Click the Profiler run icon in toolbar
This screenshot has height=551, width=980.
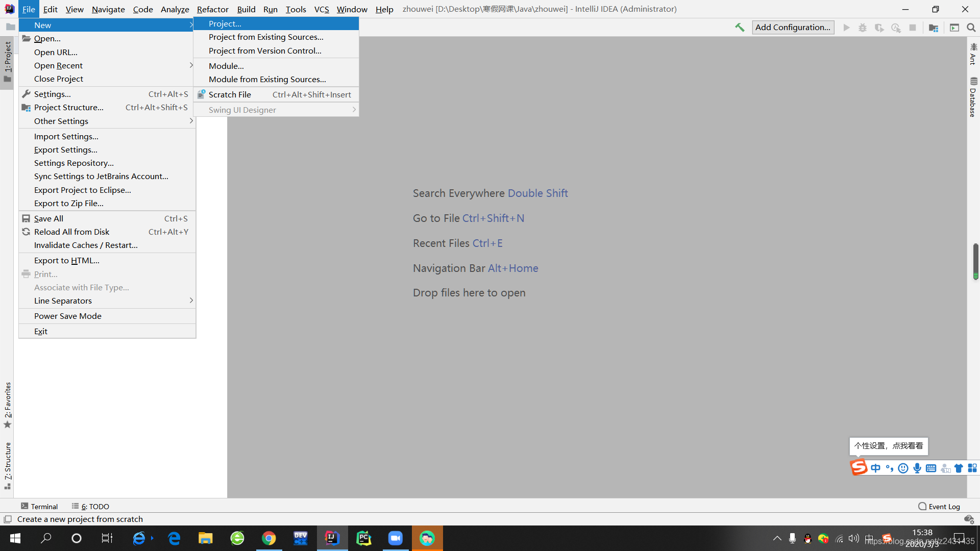click(896, 28)
